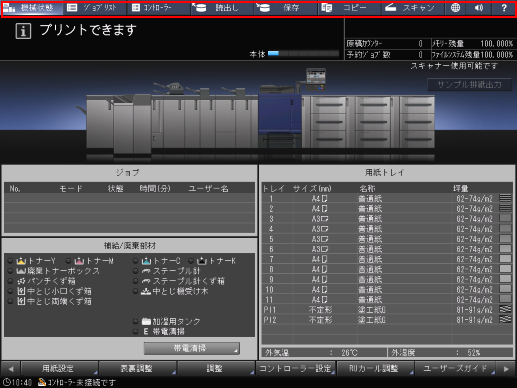The width and height of the screenshot is (517, 388).
Task: Select tray 7 row A4 普通紙
Action: click(387, 259)
